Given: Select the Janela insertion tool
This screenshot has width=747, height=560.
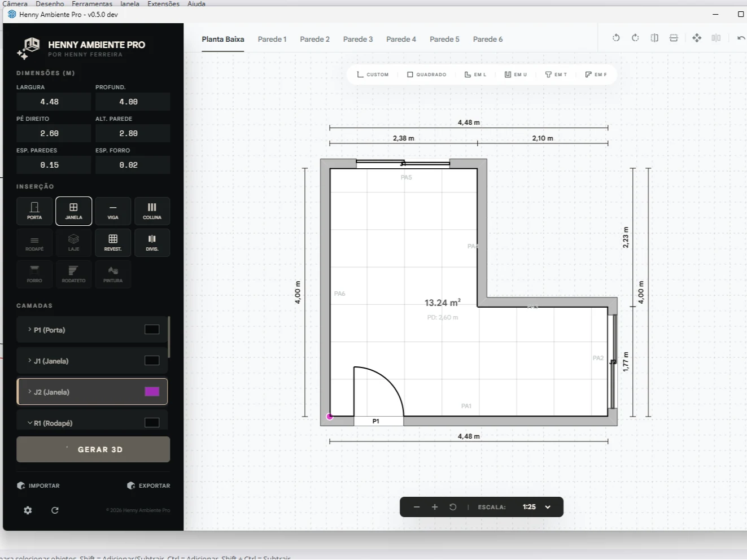Looking at the screenshot, I should click(x=73, y=211).
